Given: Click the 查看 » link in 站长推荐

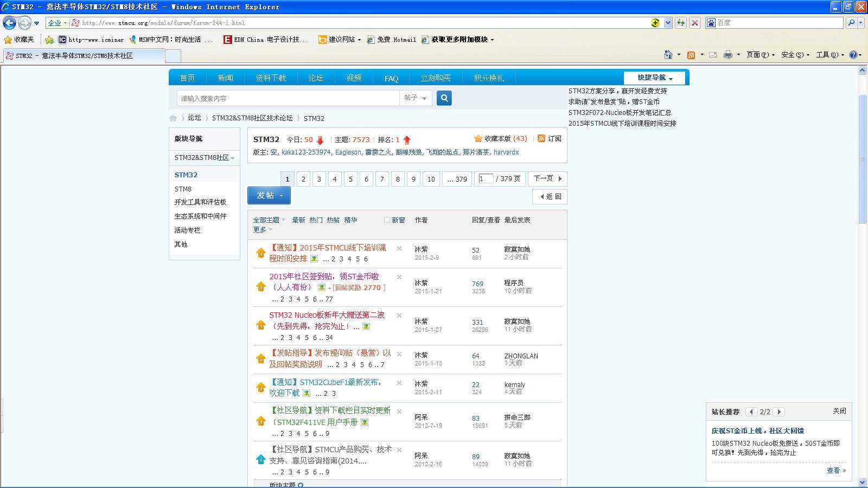Looking at the screenshot, I should (x=836, y=471).
